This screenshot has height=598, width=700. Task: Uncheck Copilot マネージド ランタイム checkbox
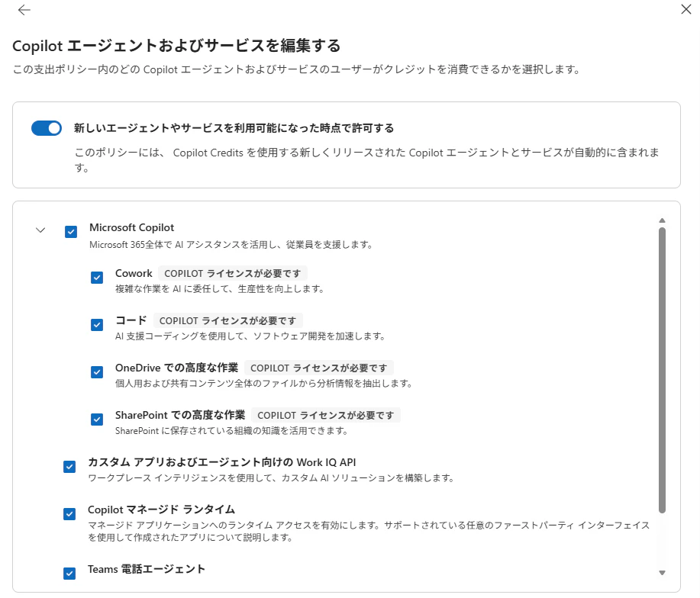click(69, 514)
